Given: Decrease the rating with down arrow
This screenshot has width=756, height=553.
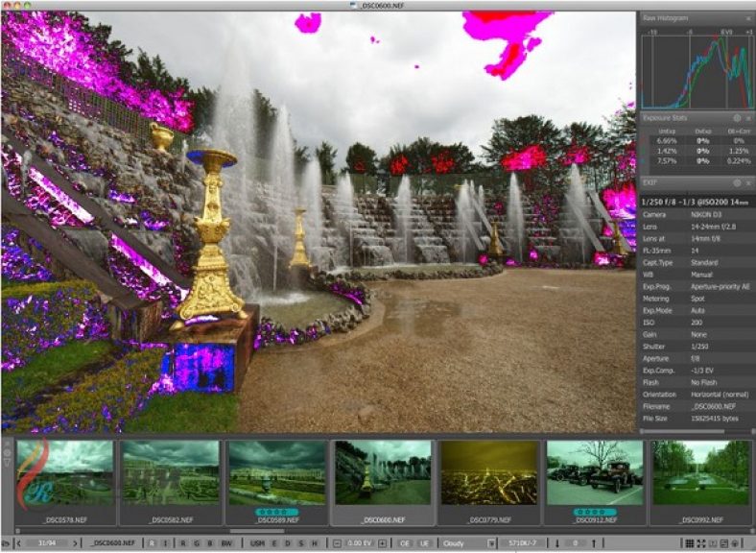Looking at the screenshot, I should click(556, 543).
